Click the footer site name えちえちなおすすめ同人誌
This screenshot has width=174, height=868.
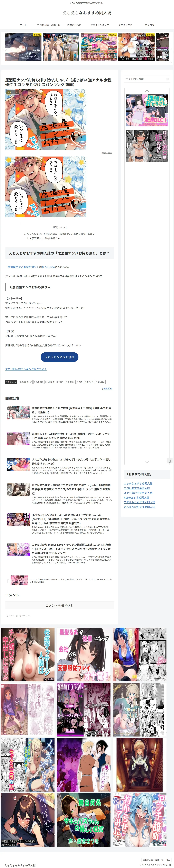20,865
